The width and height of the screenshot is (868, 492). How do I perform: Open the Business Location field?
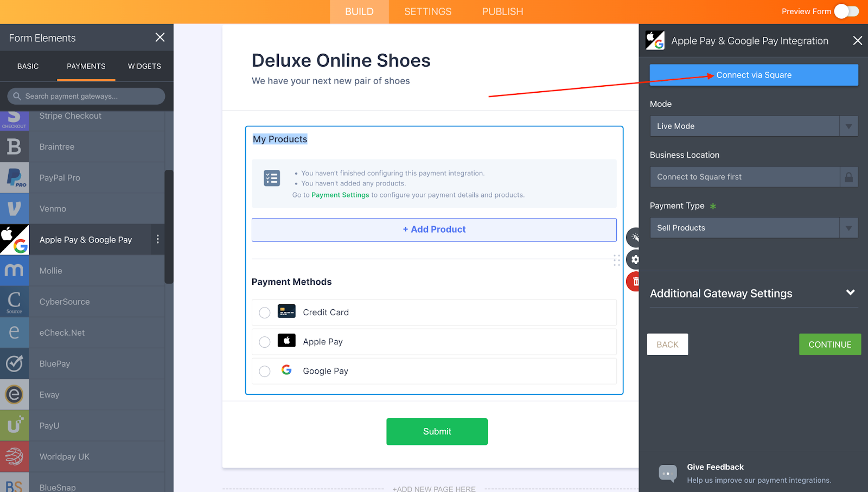coord(754,177)
